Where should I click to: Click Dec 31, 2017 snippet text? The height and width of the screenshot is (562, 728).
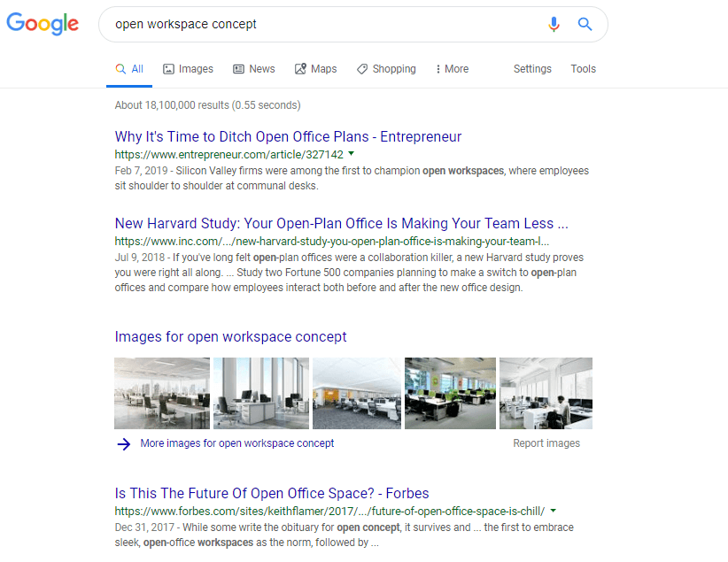[x=344, y=535]
